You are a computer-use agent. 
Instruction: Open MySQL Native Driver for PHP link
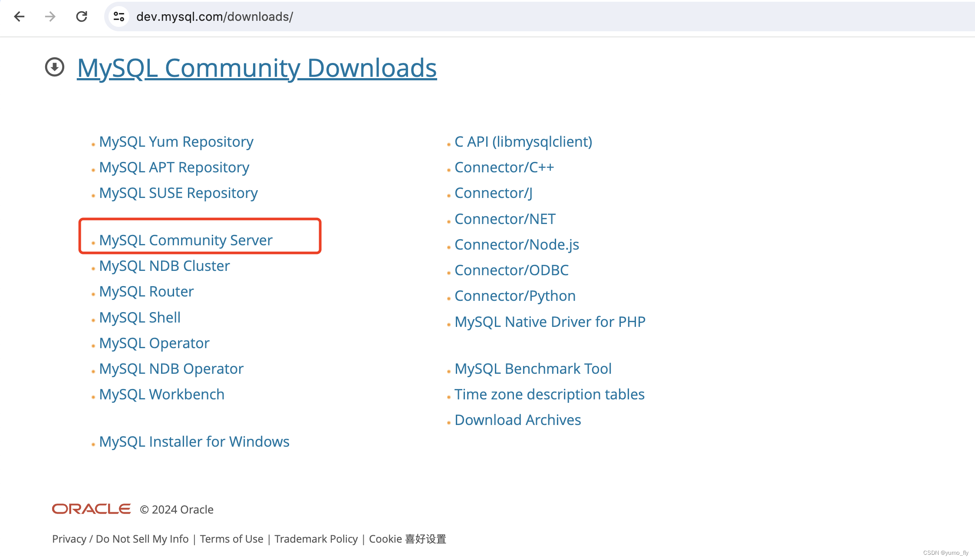550,322
